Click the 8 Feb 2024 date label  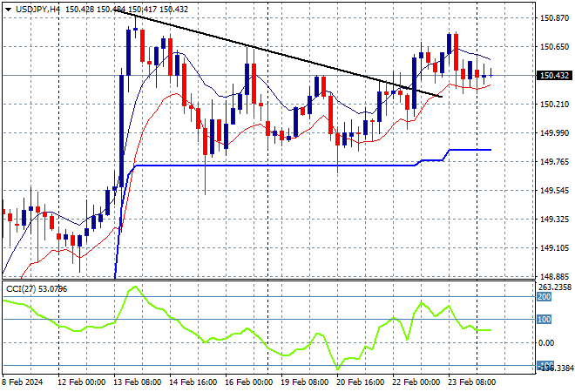23,382
